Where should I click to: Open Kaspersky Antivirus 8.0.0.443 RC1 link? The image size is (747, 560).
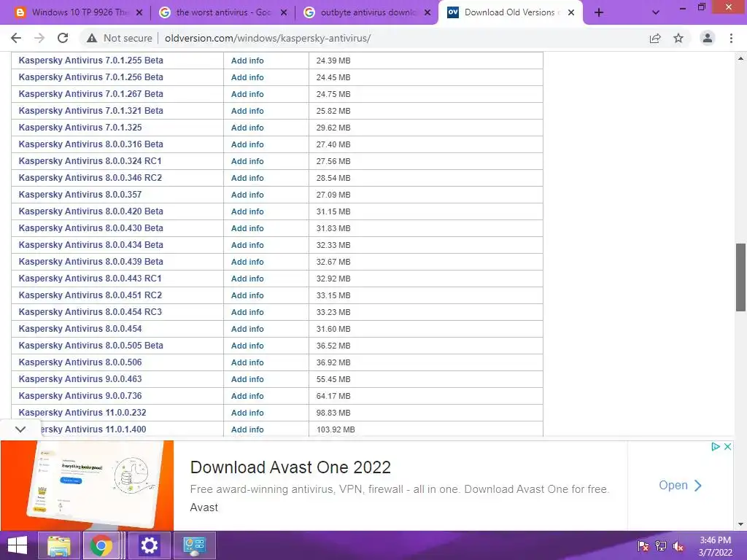tap(90, 278)
